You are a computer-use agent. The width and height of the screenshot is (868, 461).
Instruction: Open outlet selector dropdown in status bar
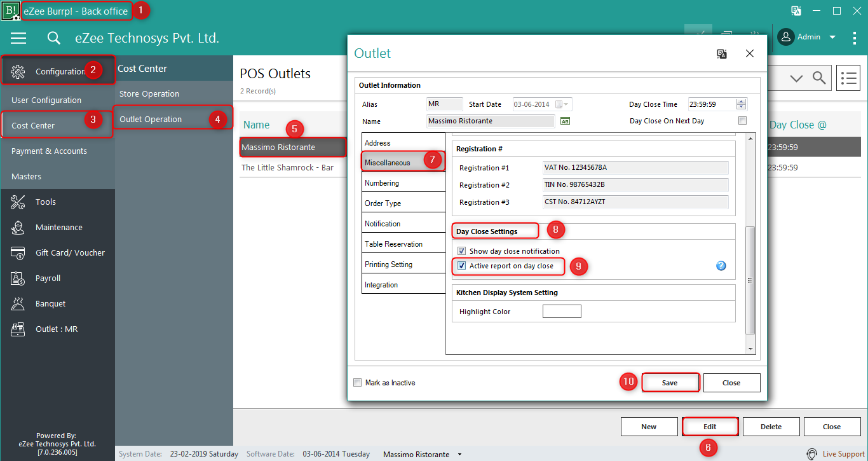click(x=459, y=455)
